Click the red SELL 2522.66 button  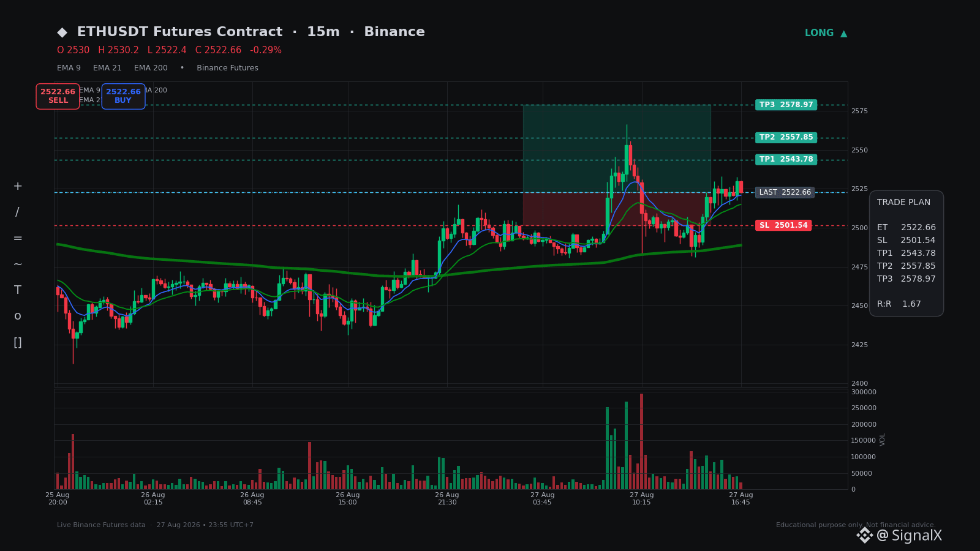tap(58, 96)
